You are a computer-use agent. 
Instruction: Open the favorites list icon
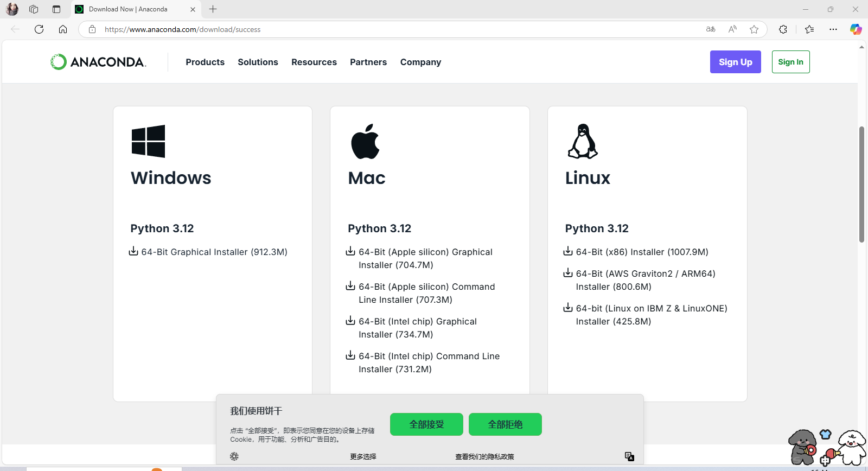click(809, 29)
